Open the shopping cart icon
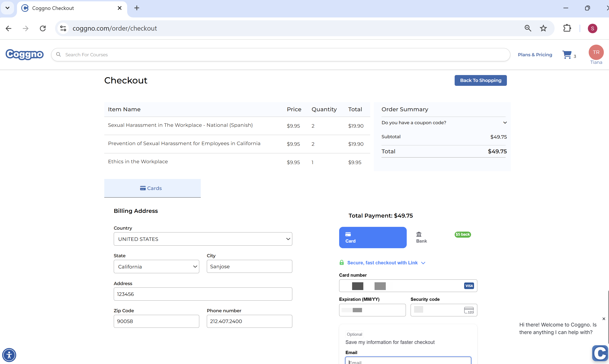The width and height of the screenshot is (609, 364). point(567,55)
